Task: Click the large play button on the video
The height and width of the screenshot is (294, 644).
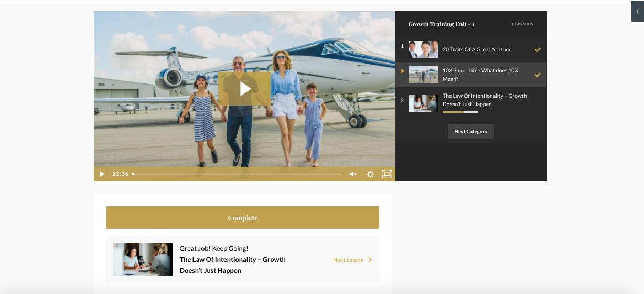Action: coord(244,89)
